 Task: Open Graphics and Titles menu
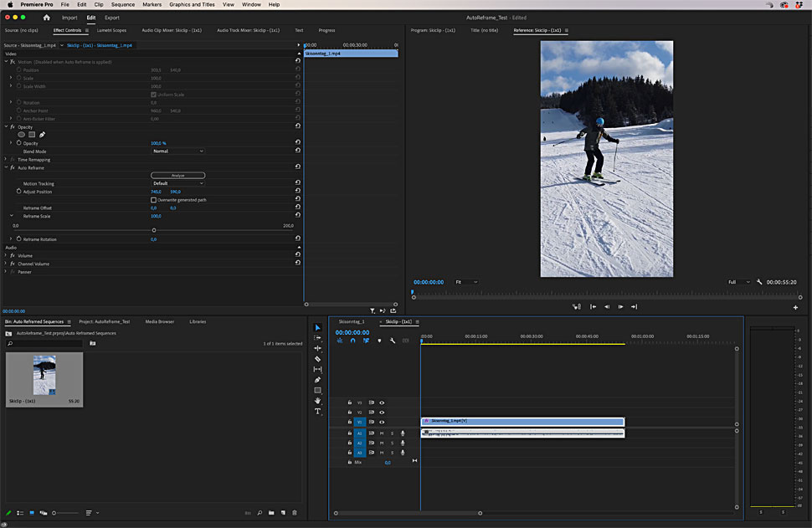tap(192, 5)
